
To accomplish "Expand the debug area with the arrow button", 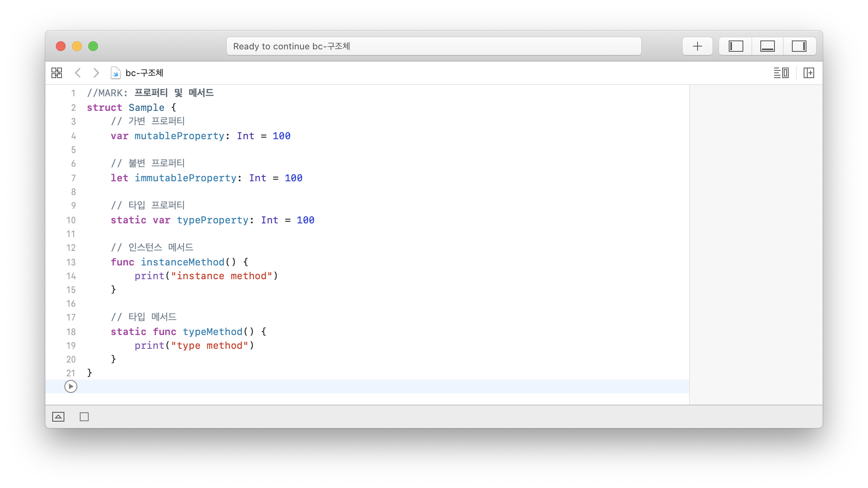I will click(58, 417).
